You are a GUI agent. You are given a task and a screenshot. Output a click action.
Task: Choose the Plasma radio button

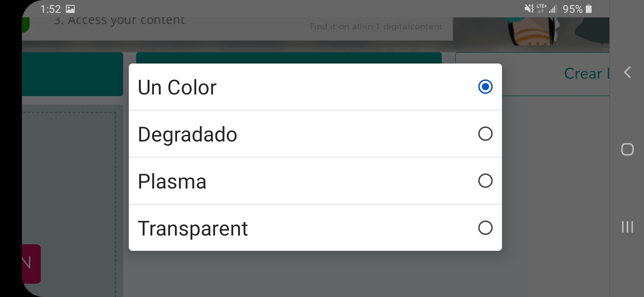(x=485, y=181)
